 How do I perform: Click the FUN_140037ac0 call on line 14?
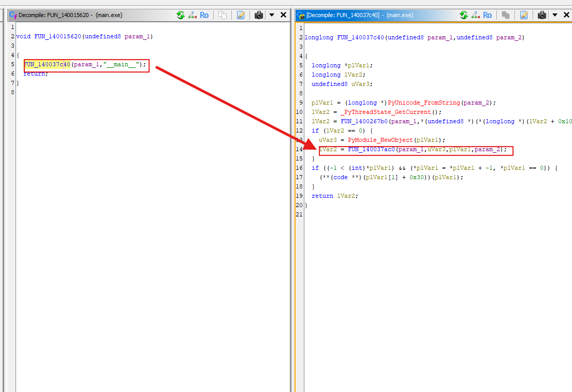tap(371, 150)
